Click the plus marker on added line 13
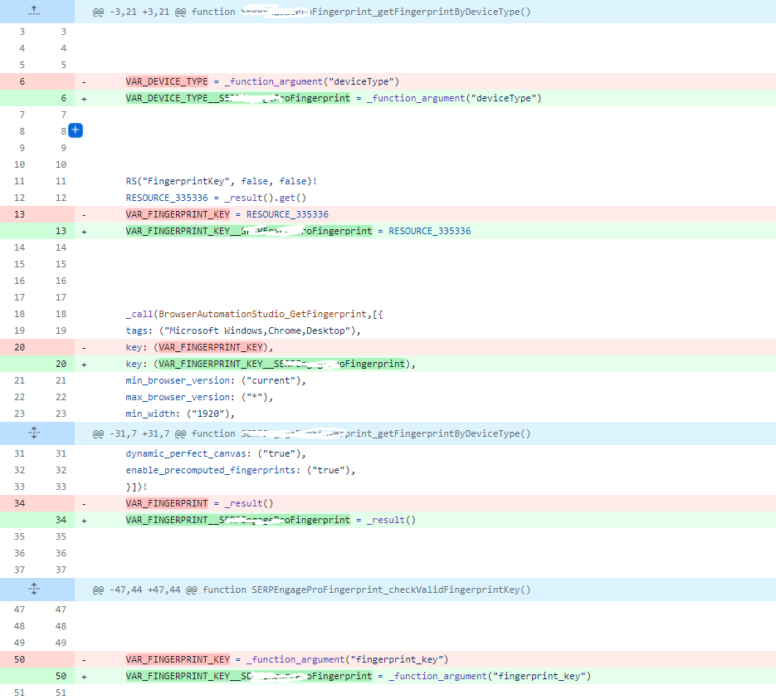This screenshot has width=776, height=700. pyautogui.click(x=84, y=231)
